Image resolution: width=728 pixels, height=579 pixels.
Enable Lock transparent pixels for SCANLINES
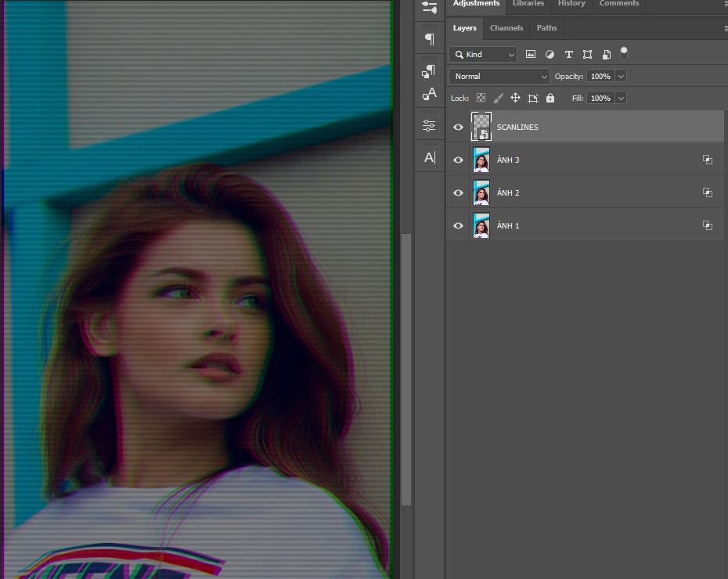481,98
